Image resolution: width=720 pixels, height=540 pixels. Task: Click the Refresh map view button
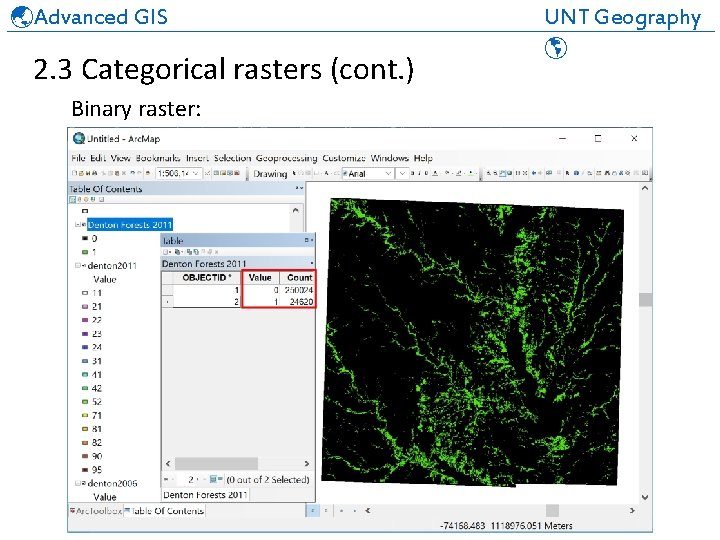(341, 510)
